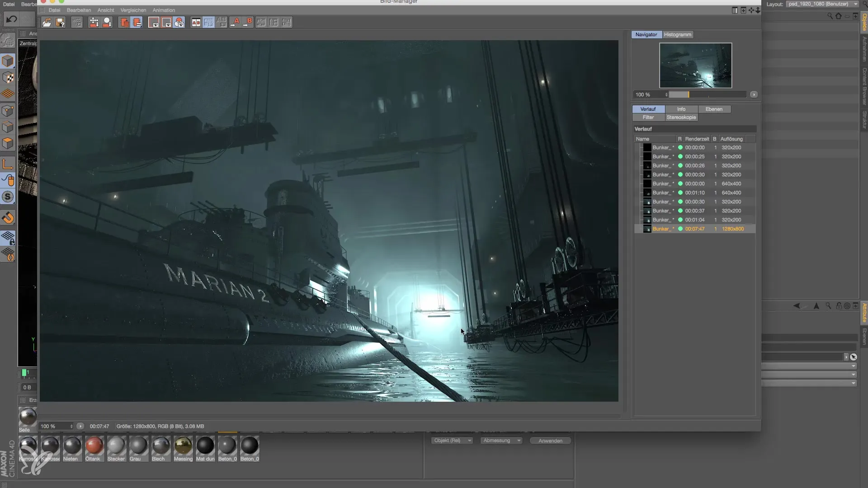This screenshot has width=868, height=488.
Task: Sort by the Auflösung column header
Action: click(731, 139)
